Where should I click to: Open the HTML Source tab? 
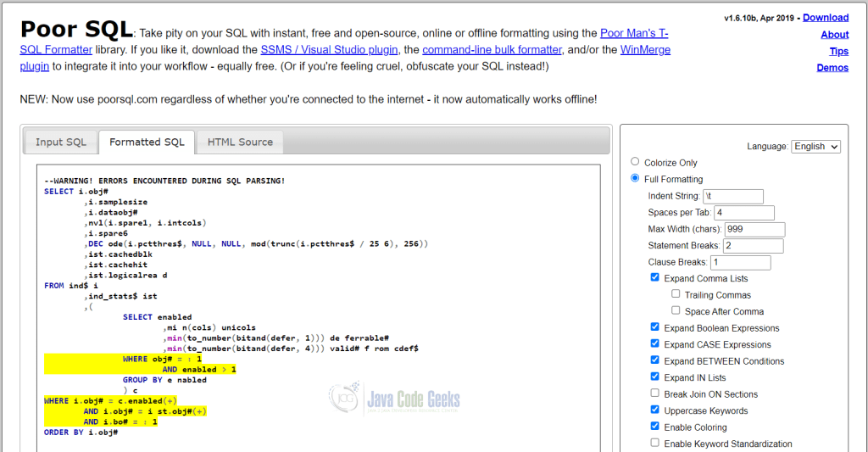pyautogui.click(x=240, y=142)
